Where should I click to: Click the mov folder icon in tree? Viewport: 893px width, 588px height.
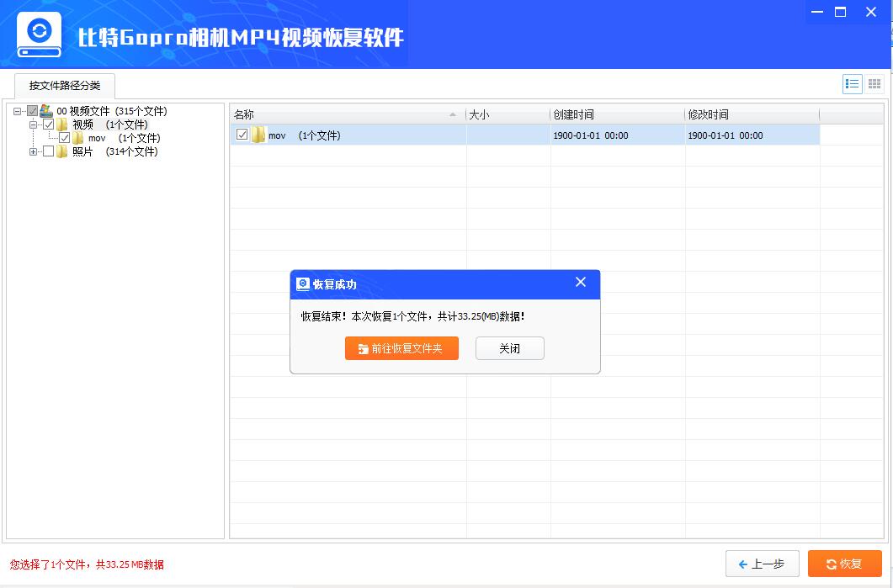point(78,138)
